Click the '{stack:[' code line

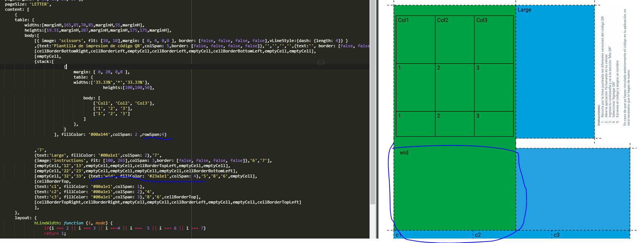pyautogui.click(x=44, y=62)
